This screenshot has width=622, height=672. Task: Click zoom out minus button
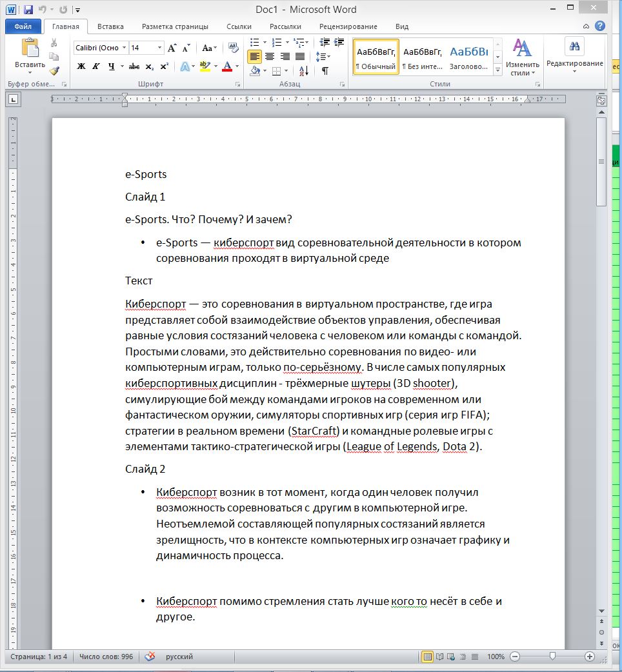pyautogui.click(x=516, y=656)
